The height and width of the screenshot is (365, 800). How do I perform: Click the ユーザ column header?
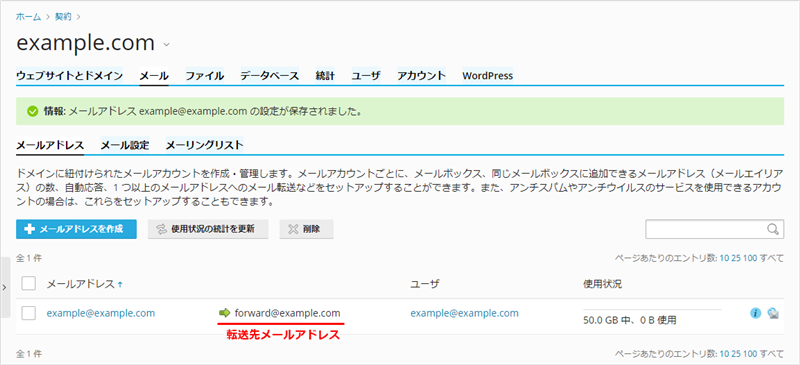click(425, 284)
